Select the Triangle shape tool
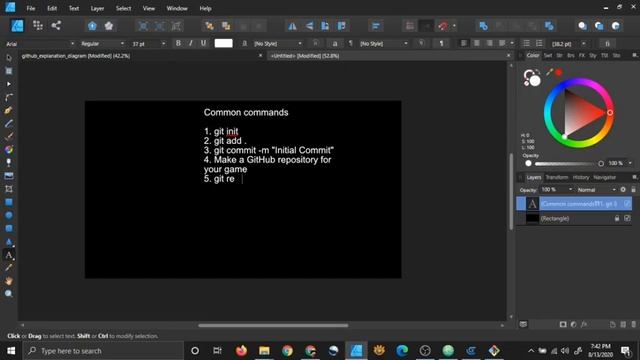This screenshot has height=360, width=640. [9, 242]
